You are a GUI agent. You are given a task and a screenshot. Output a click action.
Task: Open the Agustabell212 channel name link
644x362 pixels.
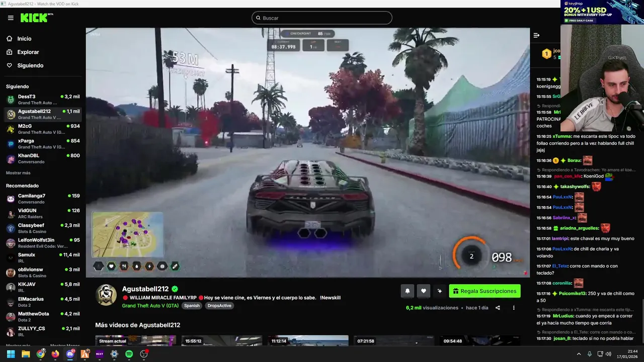tap(146, 289)
